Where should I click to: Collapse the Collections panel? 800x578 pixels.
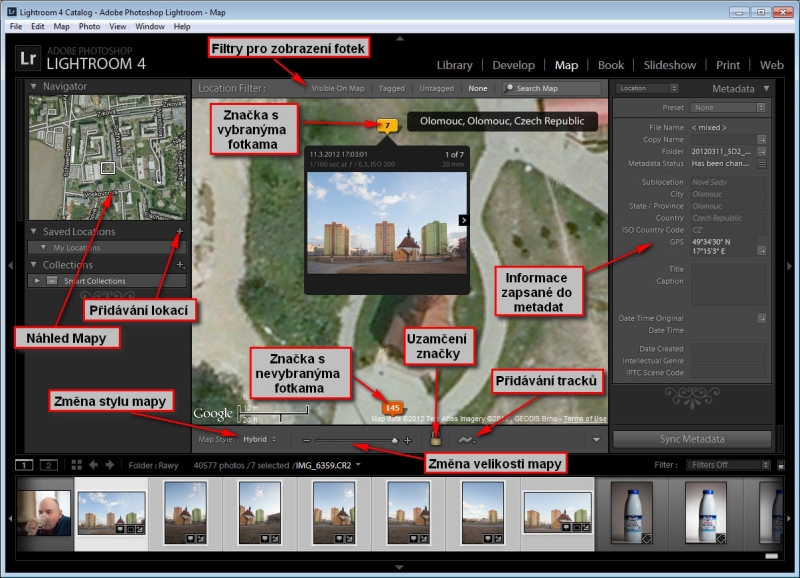click(34, 264)
